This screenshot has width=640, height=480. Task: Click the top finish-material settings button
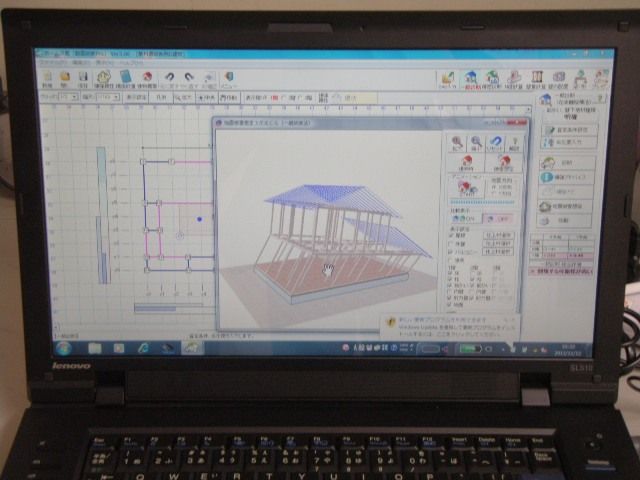(498, 236)
